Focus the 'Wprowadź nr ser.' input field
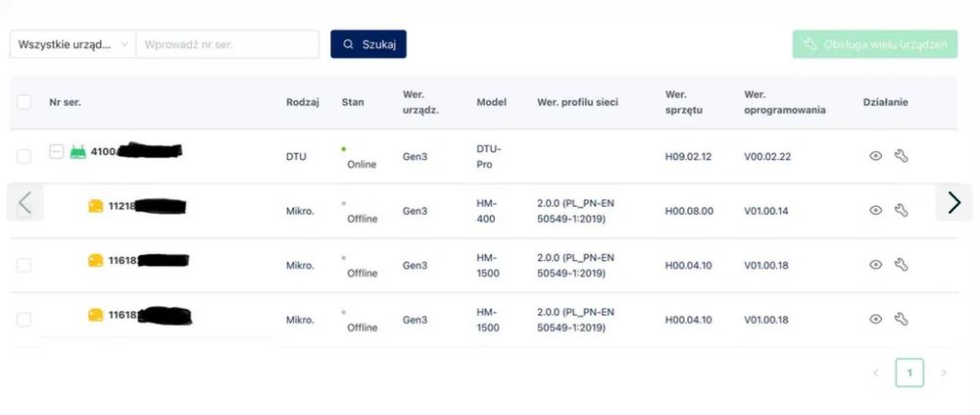Screen dimensions: 980x415 [227, 44]
